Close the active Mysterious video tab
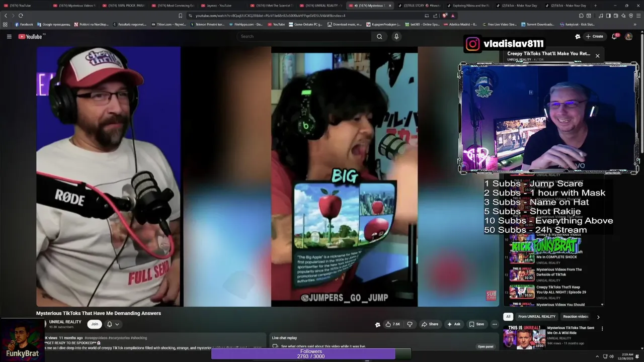The width and height of the screenshot is (644, 362). (x=390, y=6)
